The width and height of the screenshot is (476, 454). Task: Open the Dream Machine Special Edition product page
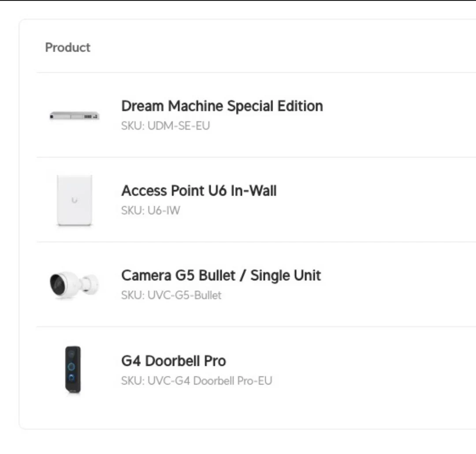(222, 106)
